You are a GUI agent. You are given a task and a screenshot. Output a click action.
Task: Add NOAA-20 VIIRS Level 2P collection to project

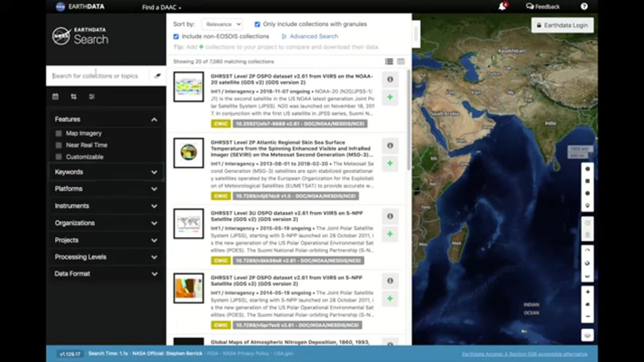390,97
